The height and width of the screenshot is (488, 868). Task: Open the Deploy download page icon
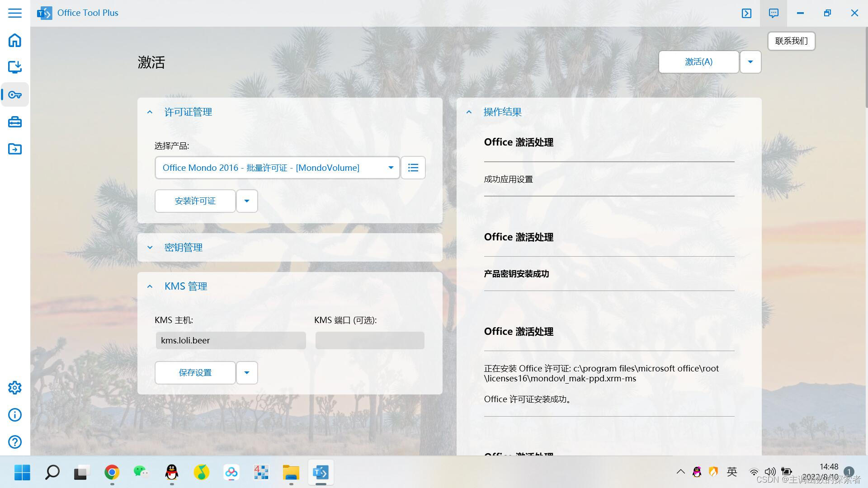(x=15, y=67)
